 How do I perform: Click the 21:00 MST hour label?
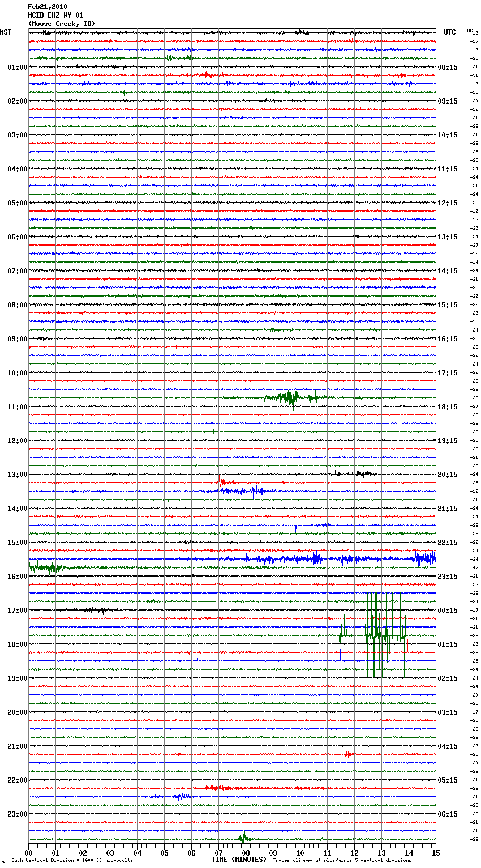[18, 746]
